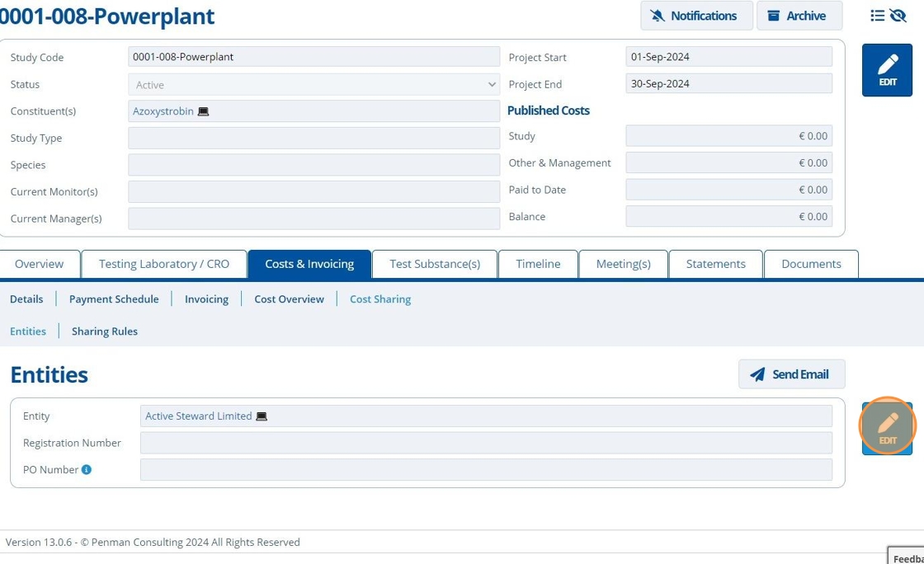Select the Costs & Invoicing tab

(x=309, y=265)
